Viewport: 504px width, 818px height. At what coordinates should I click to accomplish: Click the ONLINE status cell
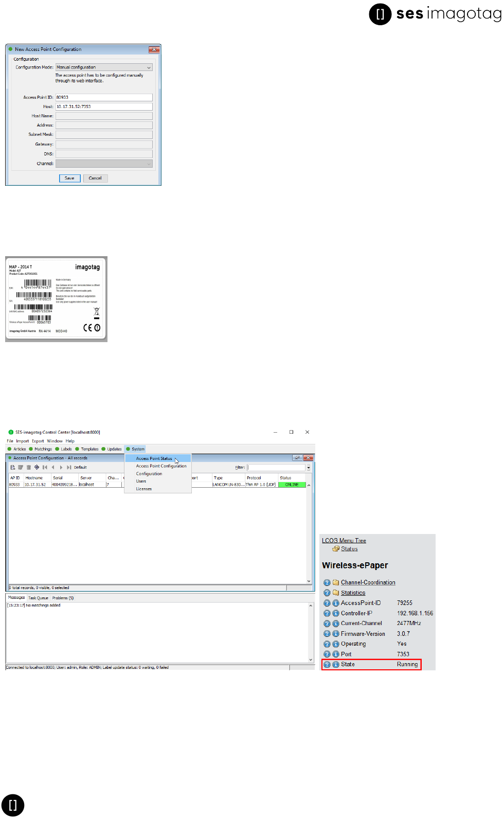292,485
